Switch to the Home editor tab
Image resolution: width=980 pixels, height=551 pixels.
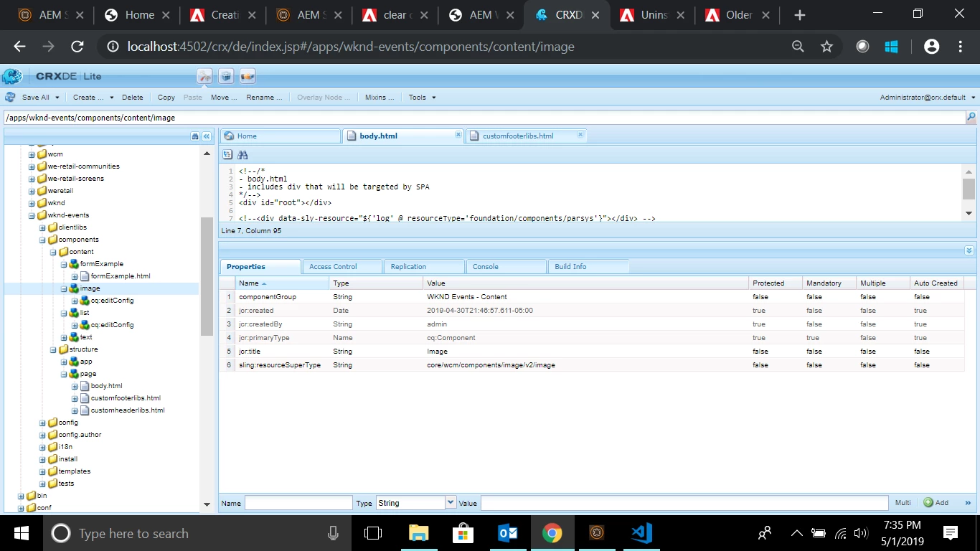click(x=280, y=136)
